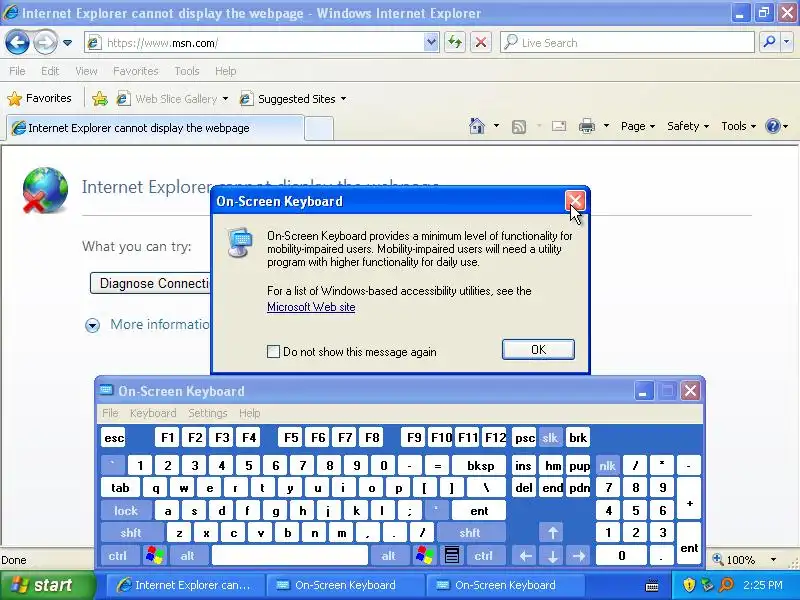Click the left Windows logo key
Screen dimensions: 800x600
(154, 556)
